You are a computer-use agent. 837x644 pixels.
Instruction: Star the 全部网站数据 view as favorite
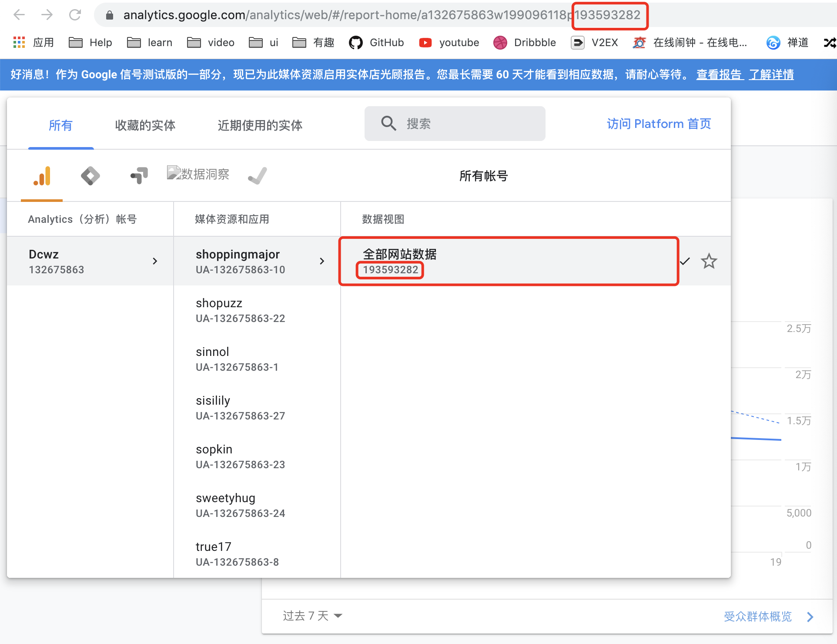click(709, 261)
